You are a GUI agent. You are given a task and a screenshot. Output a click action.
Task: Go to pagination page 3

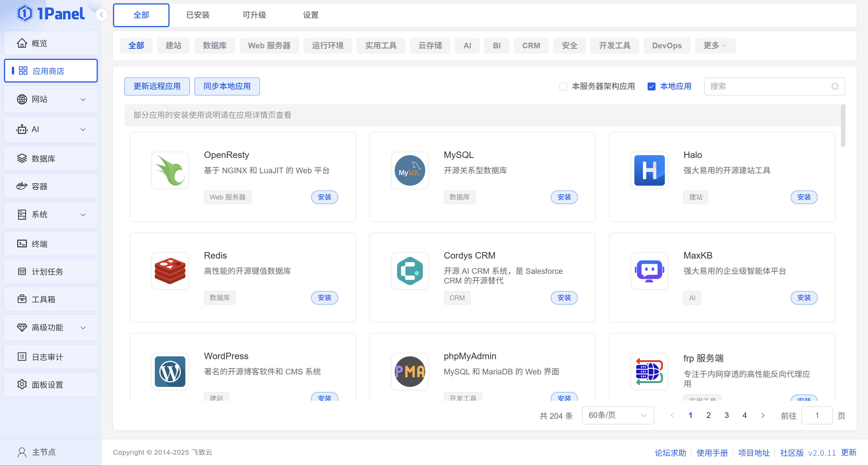click(x=726, y=415)
